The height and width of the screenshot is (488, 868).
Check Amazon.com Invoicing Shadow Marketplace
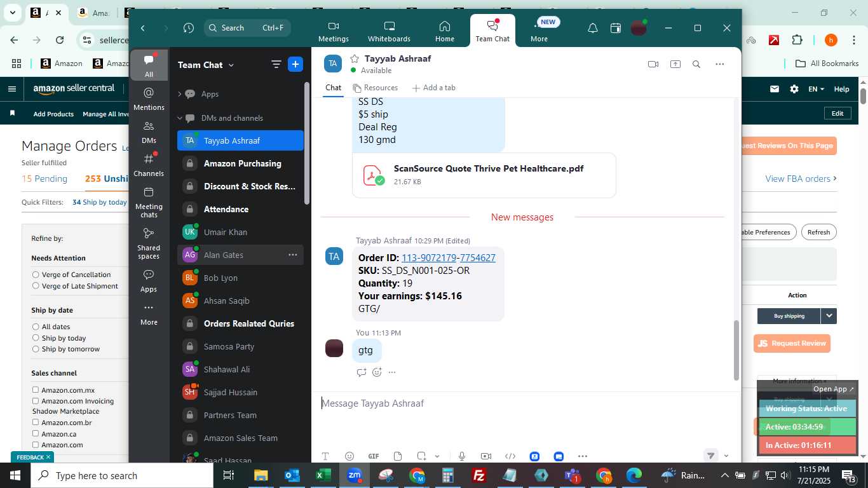coord(36,401)
